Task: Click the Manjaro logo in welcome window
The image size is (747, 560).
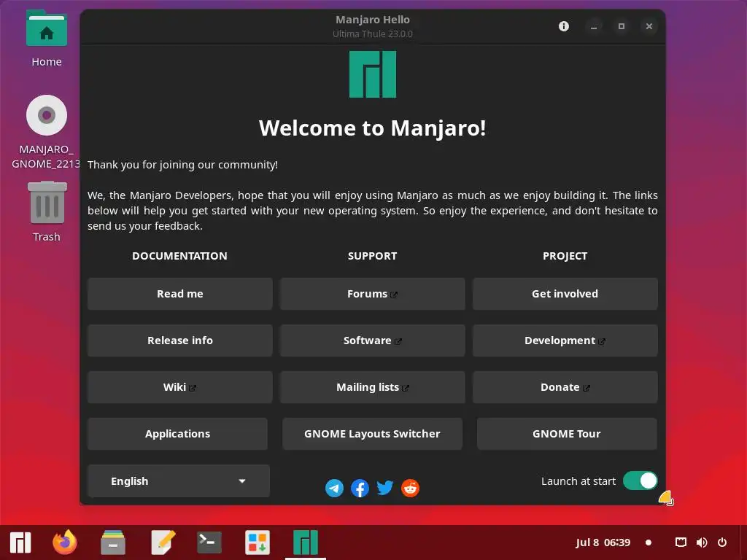Action: 373,74
